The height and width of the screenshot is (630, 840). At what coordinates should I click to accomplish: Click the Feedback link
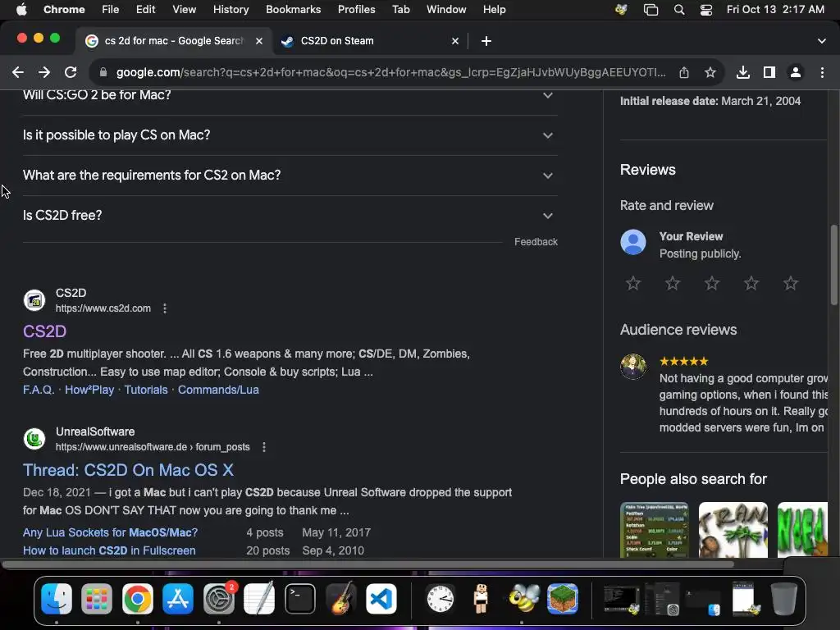(536, 242)
